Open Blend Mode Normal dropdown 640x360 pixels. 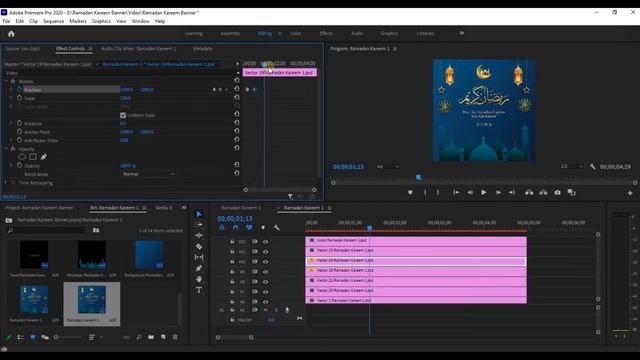[148, 174]
